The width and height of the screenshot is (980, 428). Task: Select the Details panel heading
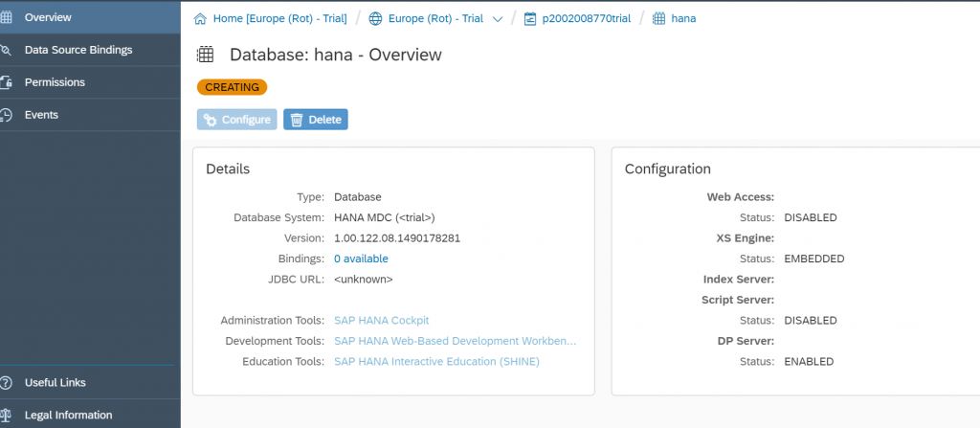pyautogui.click(x=228, y=169)
